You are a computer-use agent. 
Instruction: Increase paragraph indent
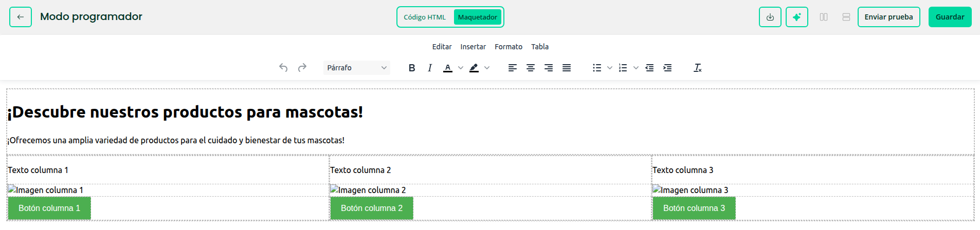667,68
